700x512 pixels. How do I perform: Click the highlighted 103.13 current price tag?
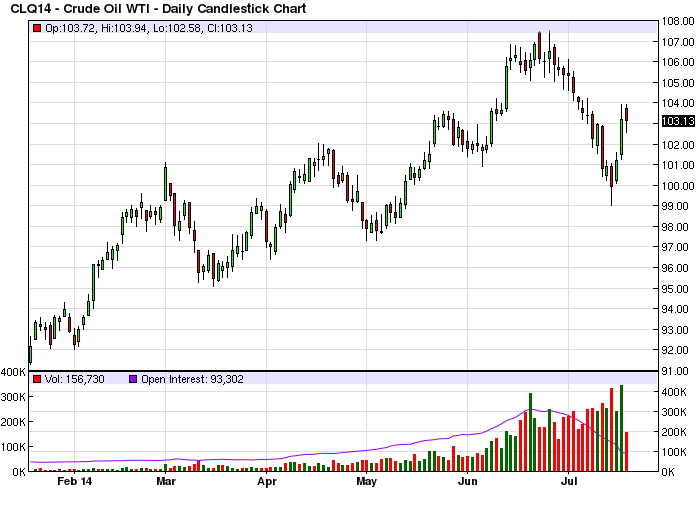678,121
